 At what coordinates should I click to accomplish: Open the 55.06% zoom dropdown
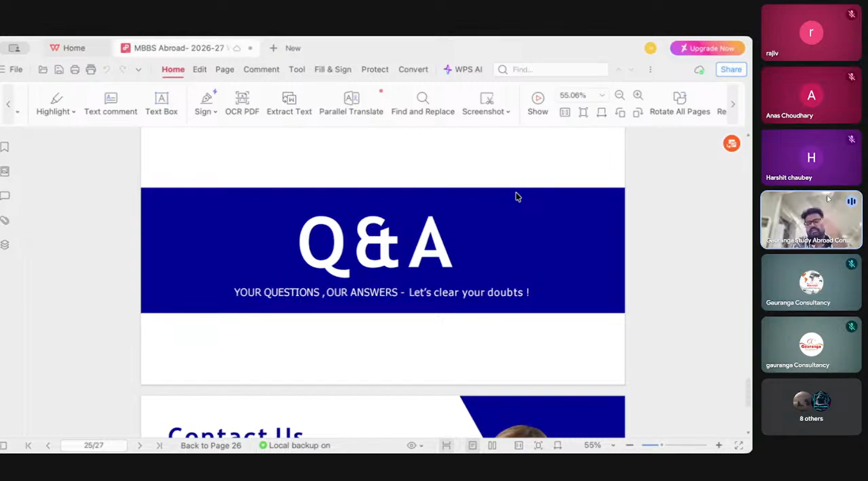[602, 95]
